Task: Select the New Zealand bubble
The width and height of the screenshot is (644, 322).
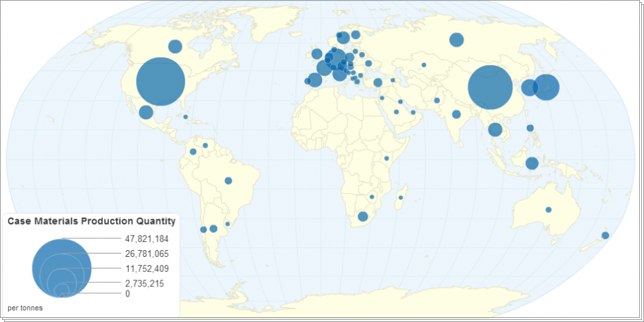Action: [605, 236]
